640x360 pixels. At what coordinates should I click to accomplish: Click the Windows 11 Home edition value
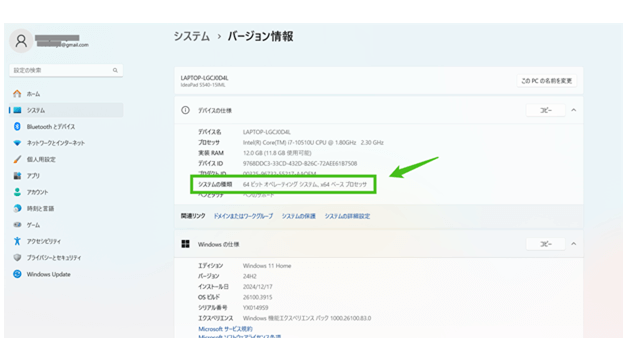tap(267, 266)
